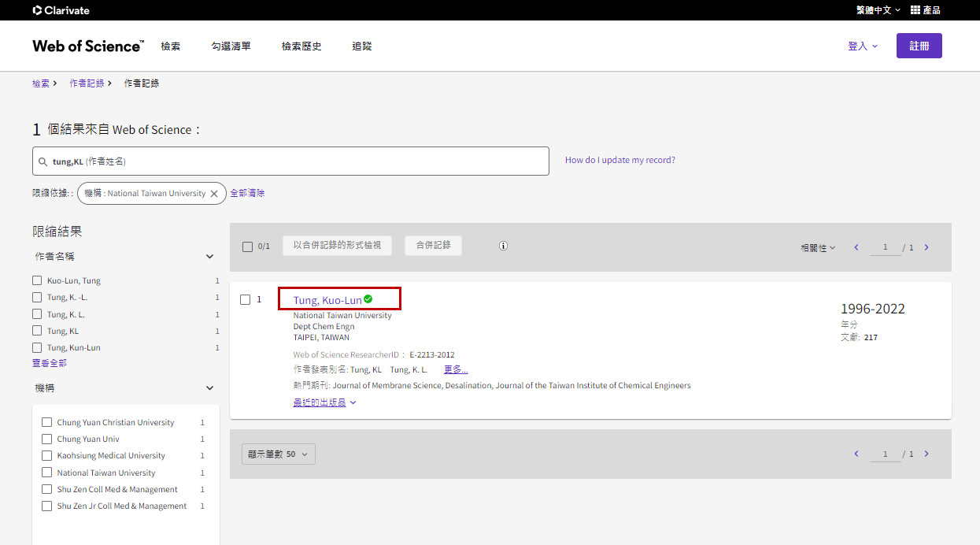The image size is (980, 545).
Task: Click 查看全部 under author names
Action: click(50, 363)
